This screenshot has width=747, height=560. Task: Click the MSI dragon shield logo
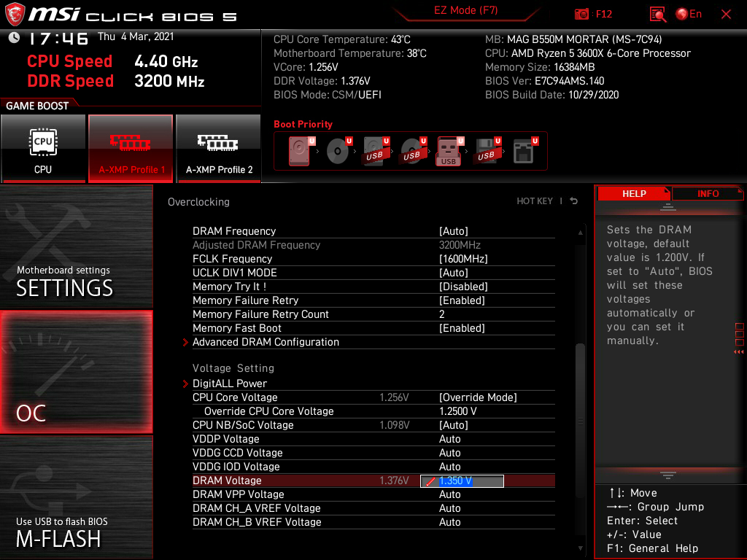(x=15, y=15)
